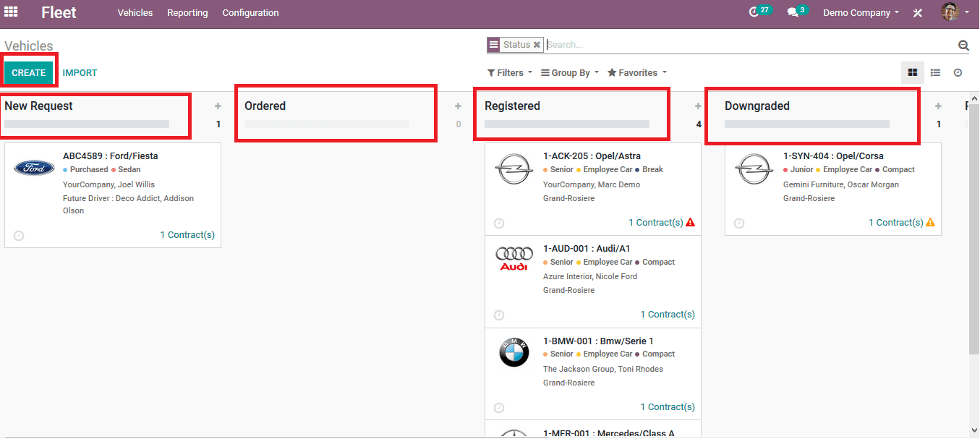This screenshot has width=980, height=439.
Task: Open Opel/Astra 1 Contract(s) link
Action: 655,222
